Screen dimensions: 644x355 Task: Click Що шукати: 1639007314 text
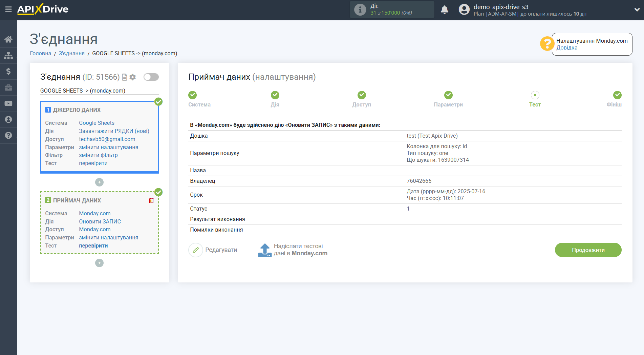pyautogui.click(x=438, y=160)
